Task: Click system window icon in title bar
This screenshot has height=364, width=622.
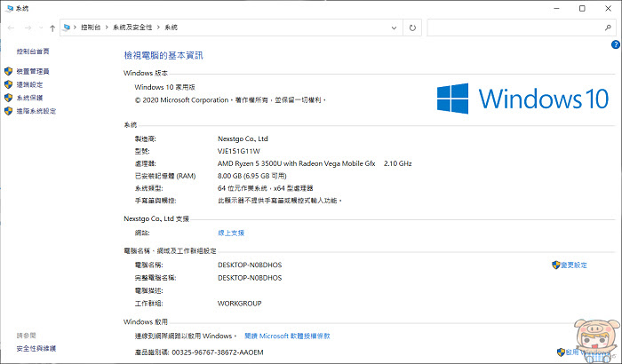Action: [x=10, y=8]
